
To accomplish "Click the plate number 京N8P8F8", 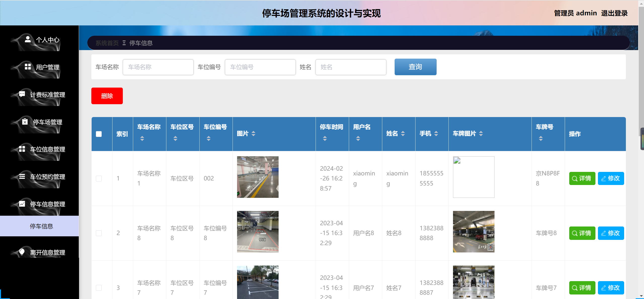I will pos(548,178).
